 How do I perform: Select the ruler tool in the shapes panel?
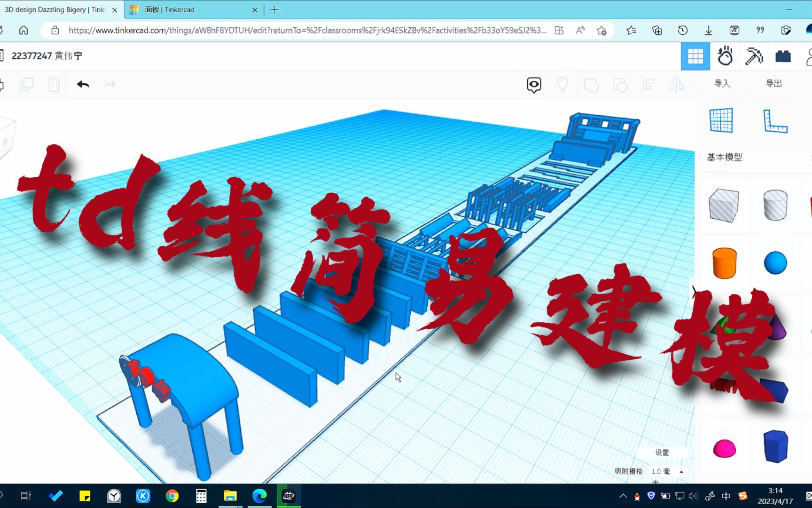pyautogui.click(x=777, y=120)
